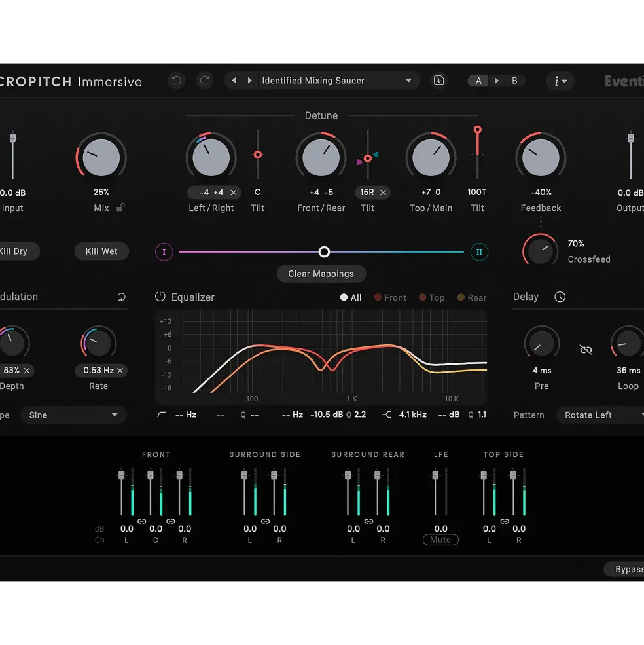The height and width of the screenshot is (645, 644).
Task: Click the Output level fader
Action: [631, 138]
